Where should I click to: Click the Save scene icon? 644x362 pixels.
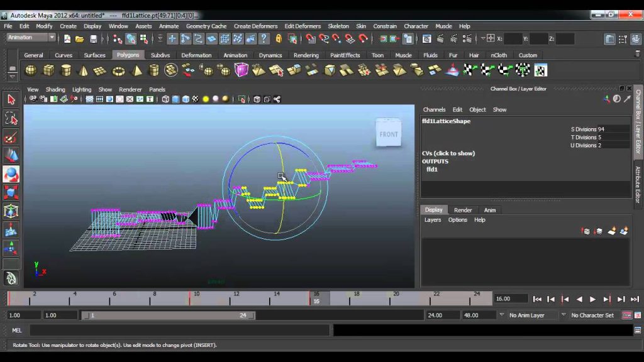point(94,39)
